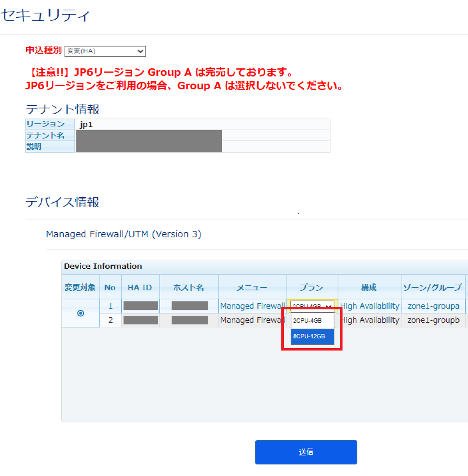This screenshot has width=468, height=476.
Task: Click the HA ID column header
Action: (140, 288)
